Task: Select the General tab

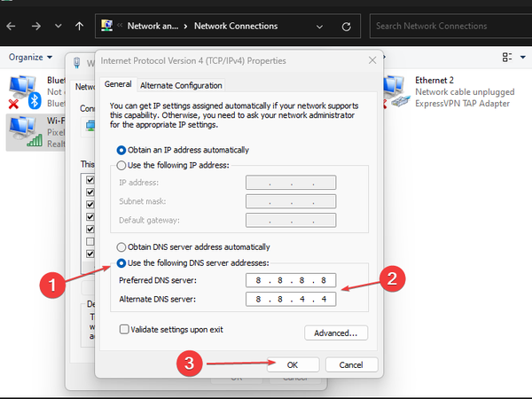Action: pos(117,84)
